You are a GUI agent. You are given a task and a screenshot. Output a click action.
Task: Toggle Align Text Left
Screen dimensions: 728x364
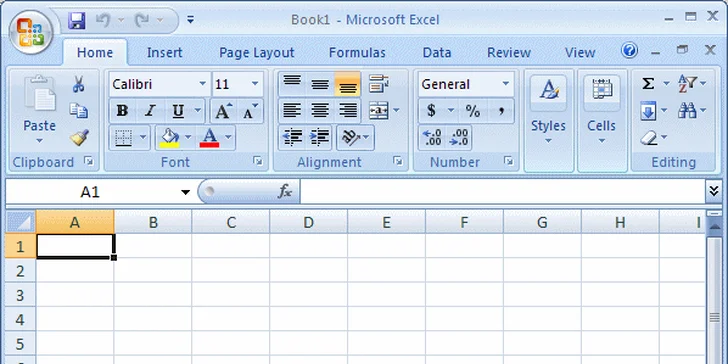[x=292, y=110]
